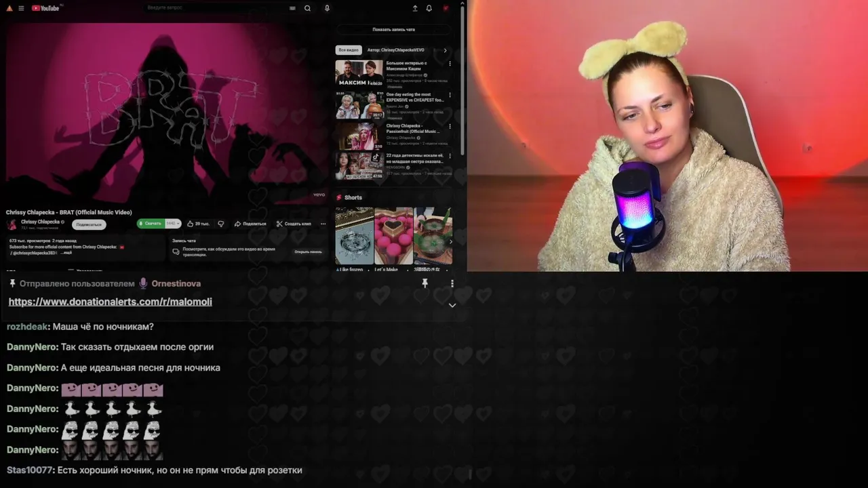Viewport: 868px width, 488px height.
Task: Click the 'Ornestinova' username in pinned message
Action: pyautogui.click(x=176, y=283)
